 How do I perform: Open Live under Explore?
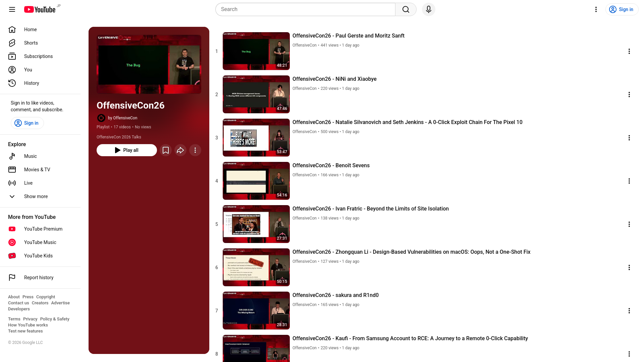coord(40,183)
